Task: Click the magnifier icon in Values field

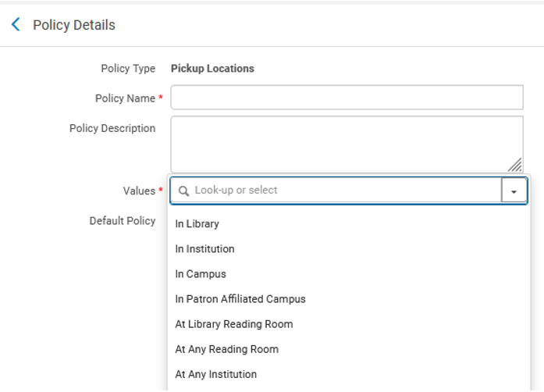Action: (184, 191)
